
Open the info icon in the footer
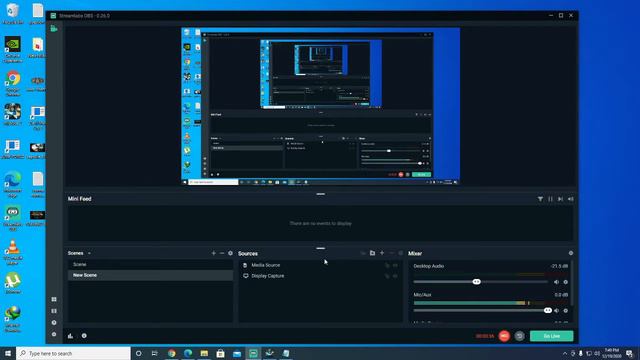pyautogui.click(x=84, y=336)
